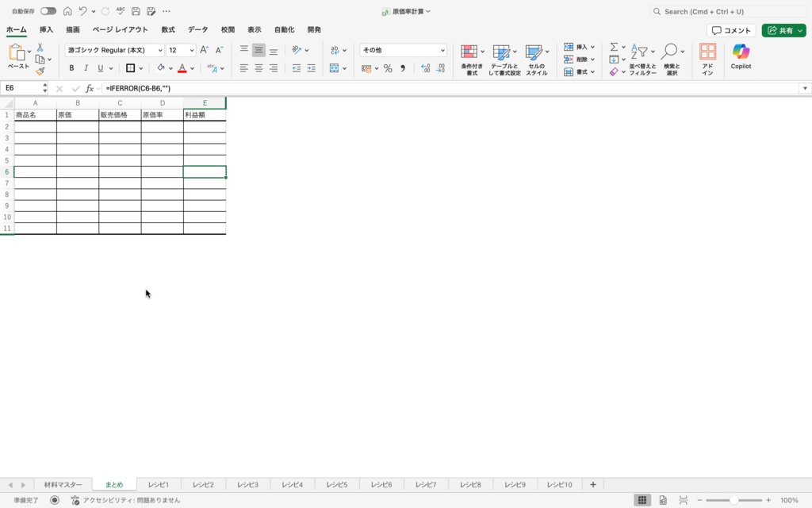Viewport: 812px width, 508px height.
Task: Open 並べ替えとフィルター sort and filter
Action: tap(642, 60)
